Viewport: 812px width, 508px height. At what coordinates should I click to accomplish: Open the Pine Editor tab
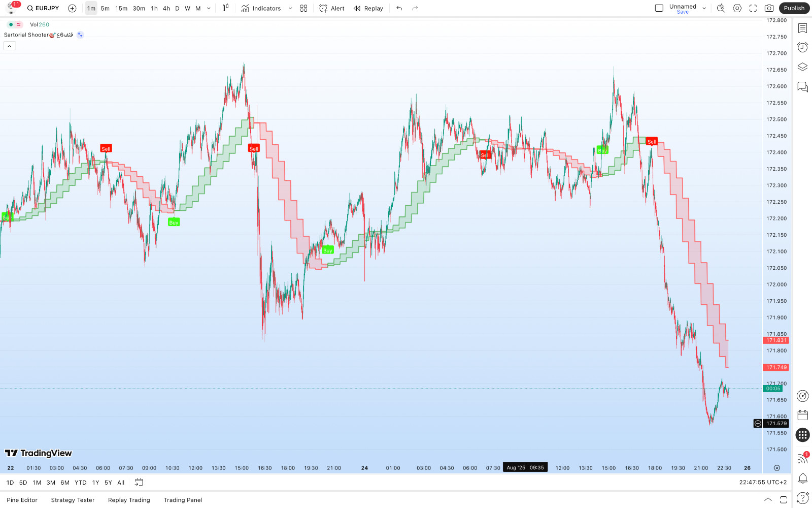[x=22, y=500]
